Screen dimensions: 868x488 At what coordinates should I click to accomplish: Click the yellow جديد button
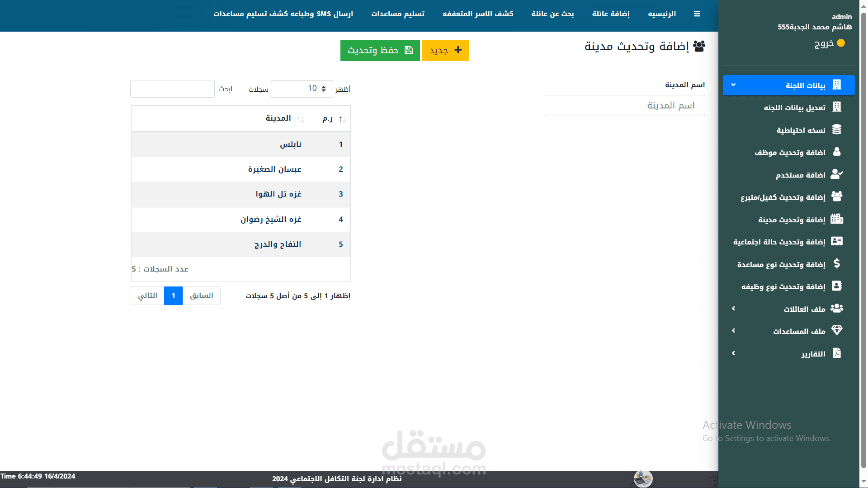[x=445, y=50]
